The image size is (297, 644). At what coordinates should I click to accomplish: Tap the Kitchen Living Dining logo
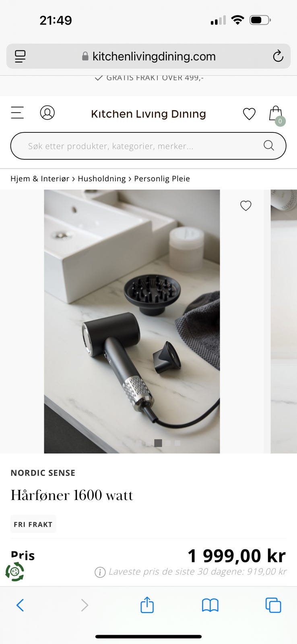click(x=148, y=114)
